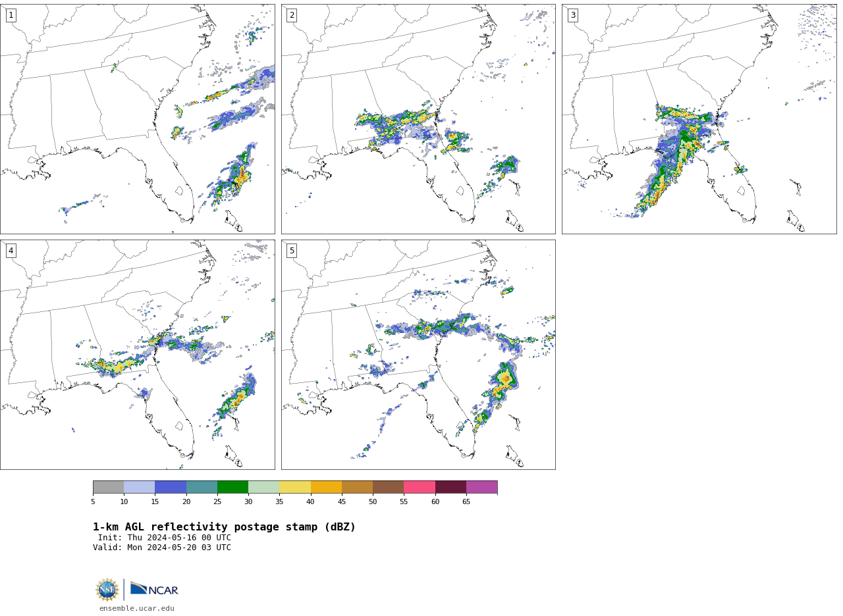843x616 pixels.
Task: Open ensemble member 2 map thumbnail
Action: point(418,118)
